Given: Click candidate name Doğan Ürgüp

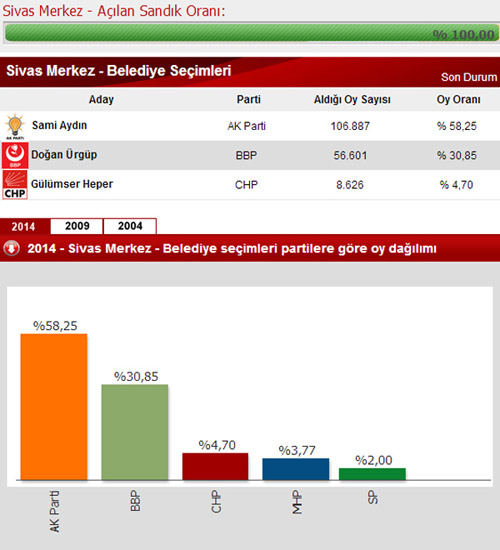Looking at the screenshot, I should (64, 155).
